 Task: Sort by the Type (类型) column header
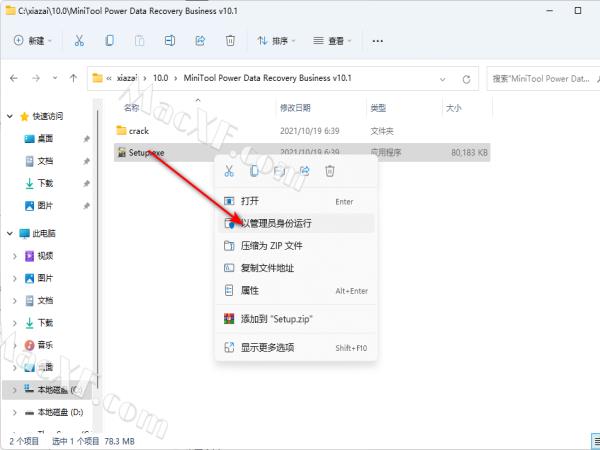(378, 108)
